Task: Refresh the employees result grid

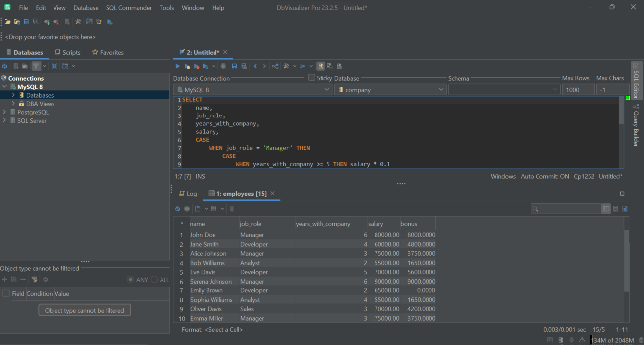Action: (178, 208)
